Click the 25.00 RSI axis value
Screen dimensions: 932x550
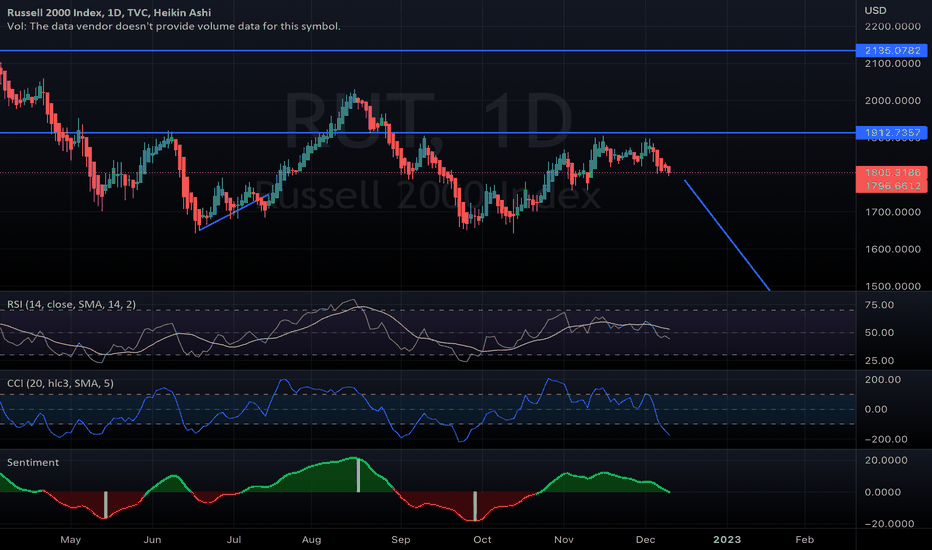[879, 361]
